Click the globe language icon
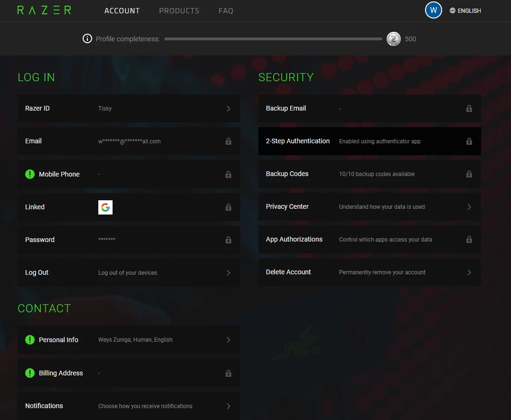Viewport: 511px width, 420px height. click(452, 10)
